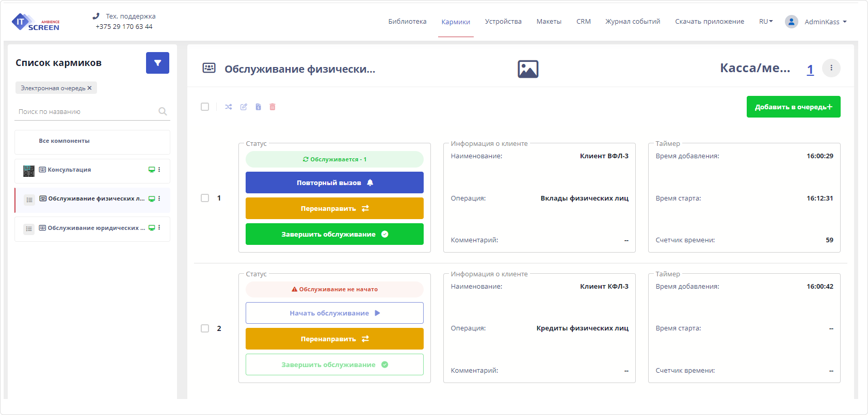Click Добавить в очередь button
This screenshot has width=868, height=415.
click(793, 107)
